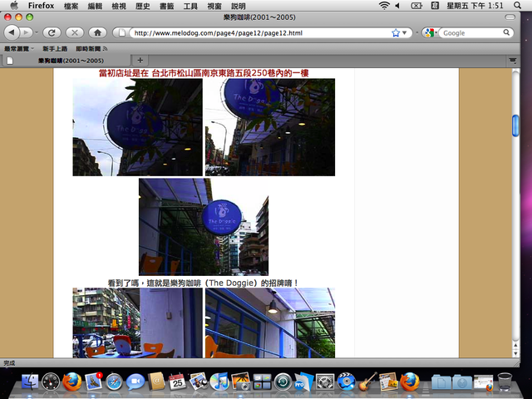The height and width of the screenshot is (399, 532).
Task: Click the Stop loading button
Action: click(x=74, y=32)
